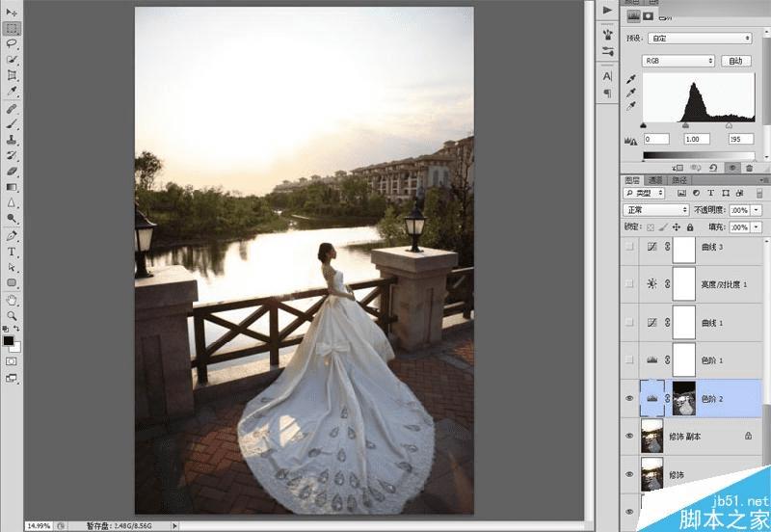This screenshot has width=771, height=532.
Task: Filter layers by type layers (T)
Action: (x=710, y=193)
